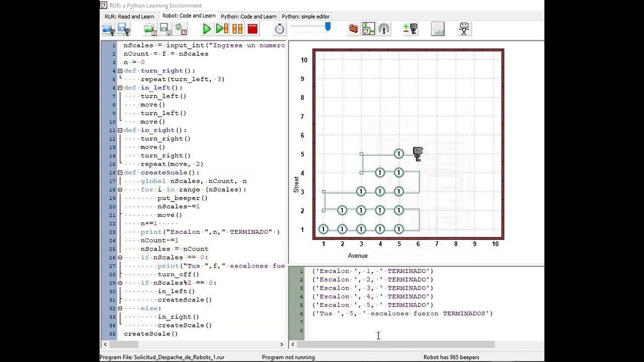The image size is (644, 362).
Task: Click Program not running status text
Action: pos(288,357)
